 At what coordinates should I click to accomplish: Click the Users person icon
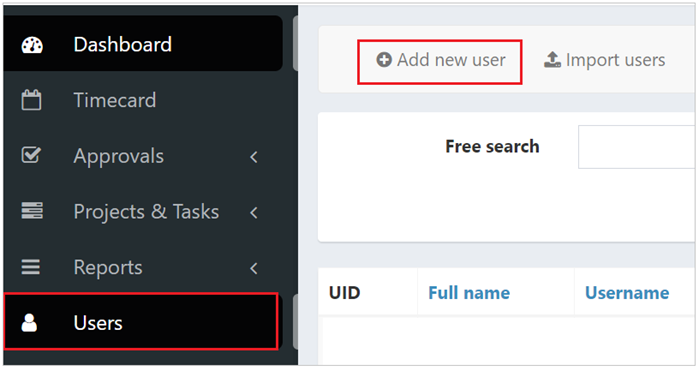(29, 323)
